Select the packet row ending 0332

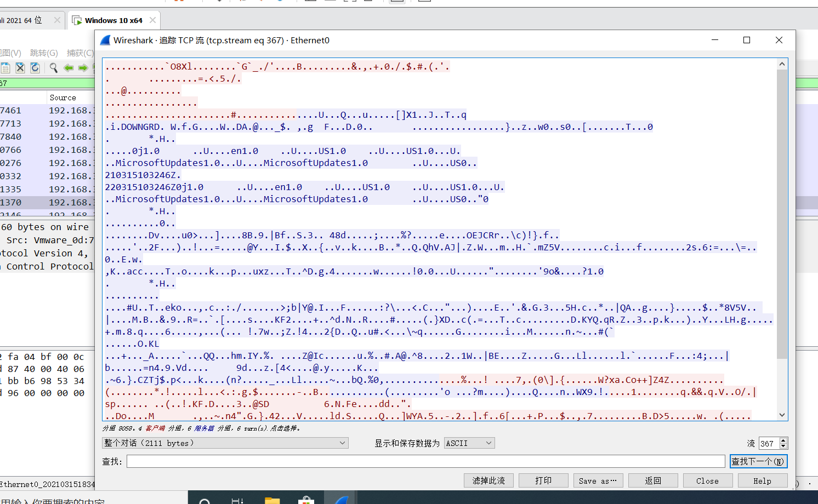(47, 176)
